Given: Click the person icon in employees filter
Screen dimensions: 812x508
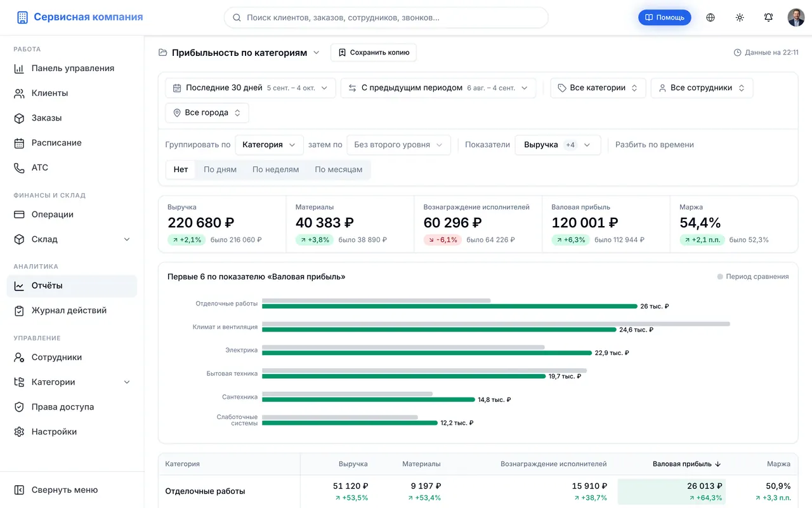Looking at the screenshot, I should (662, 88).
